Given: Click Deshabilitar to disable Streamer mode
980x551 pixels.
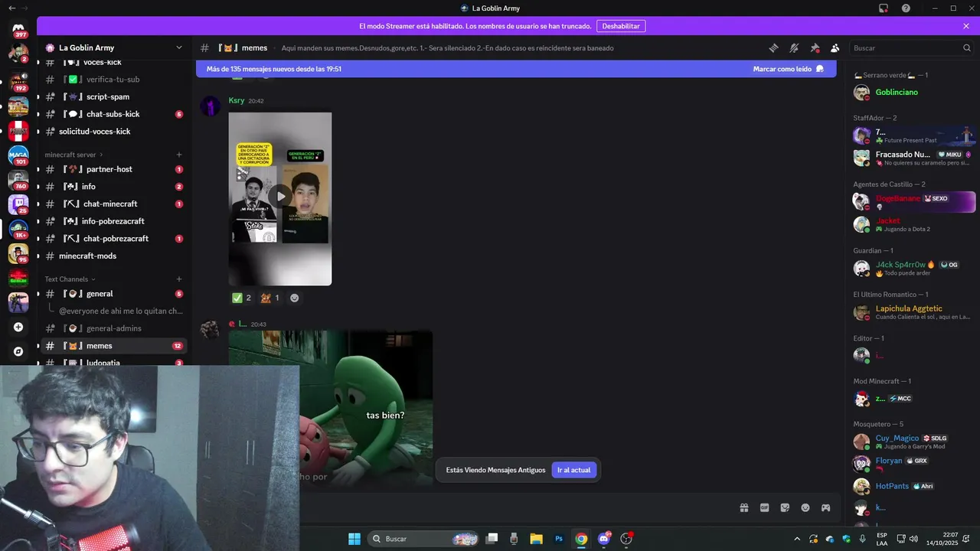Looking at the screenshot, I should pyautogui.click(x=621, y=26).
